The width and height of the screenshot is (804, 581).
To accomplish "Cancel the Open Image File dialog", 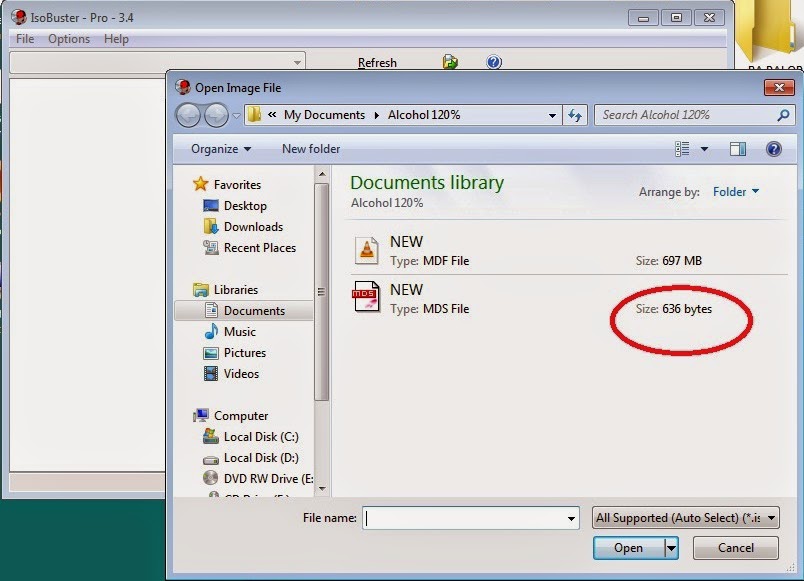I will click(x=736, y=548).
